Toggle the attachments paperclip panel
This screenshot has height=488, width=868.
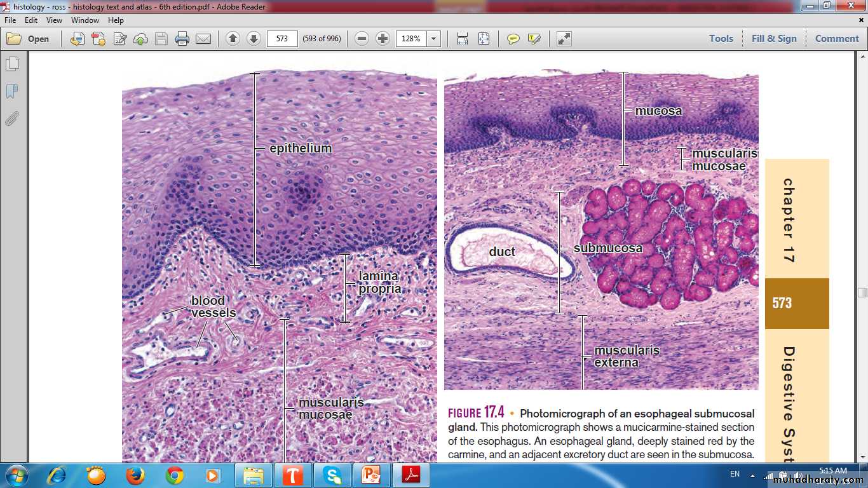tap(12, 119)
